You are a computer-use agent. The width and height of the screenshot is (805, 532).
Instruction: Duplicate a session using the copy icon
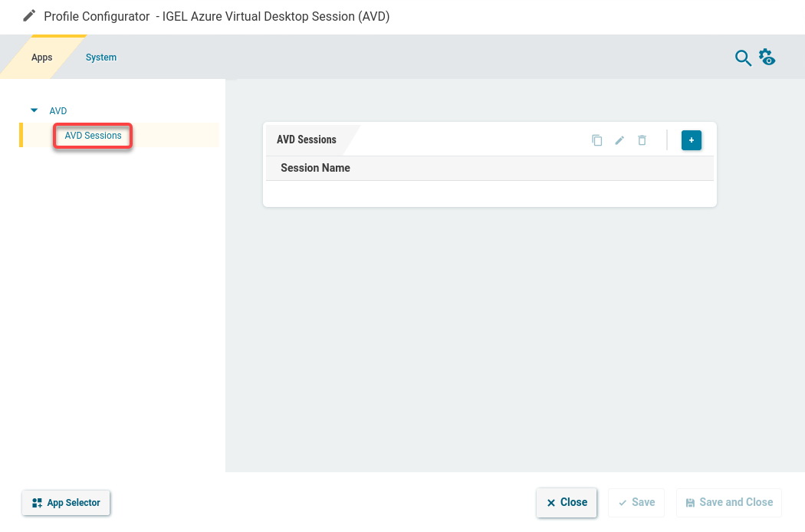(x=597, y=140)
